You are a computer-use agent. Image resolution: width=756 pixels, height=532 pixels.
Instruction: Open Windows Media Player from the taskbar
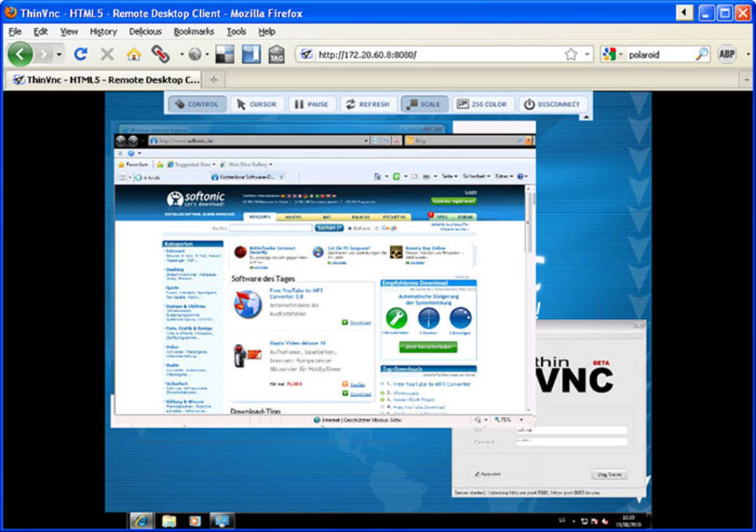coord(195,521)
